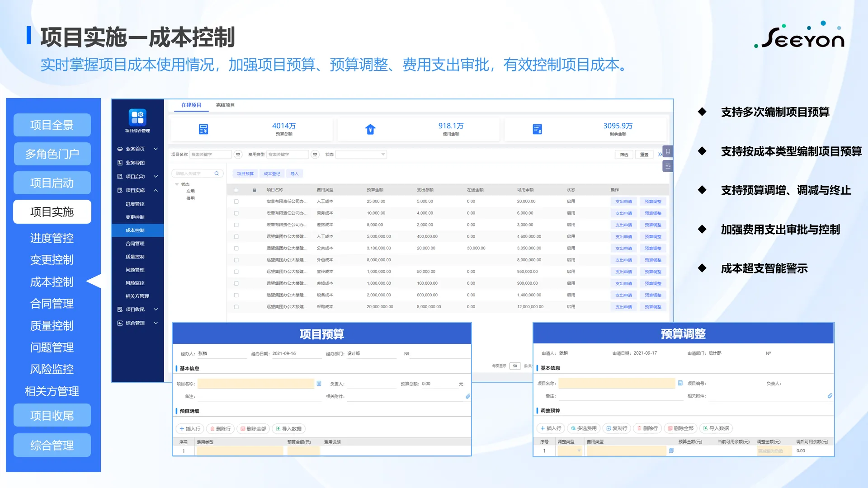Image resolution: width=868 pixels, height=488 pixels.
Task: Click 插入行 button in 项目预算 form
Action: (189, 429)
